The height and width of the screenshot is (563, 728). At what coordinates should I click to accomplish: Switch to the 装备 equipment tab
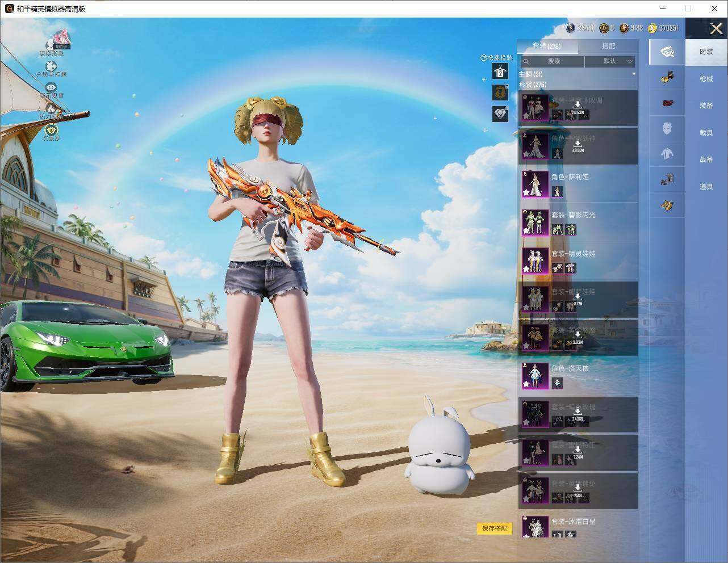[x=706, y=106]
